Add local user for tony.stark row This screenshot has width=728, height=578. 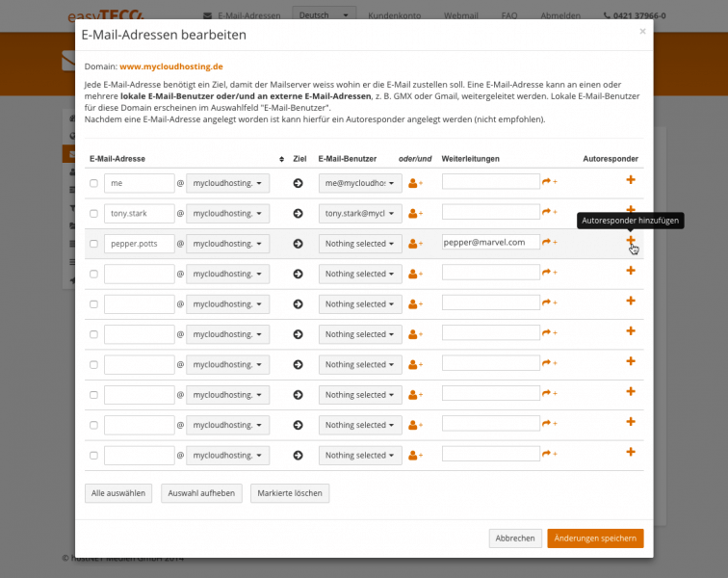(415, 214)
